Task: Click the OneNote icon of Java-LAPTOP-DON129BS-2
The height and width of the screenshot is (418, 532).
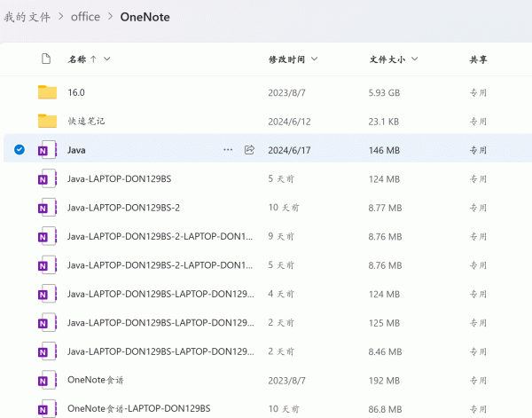Action: tap(47, 208)
